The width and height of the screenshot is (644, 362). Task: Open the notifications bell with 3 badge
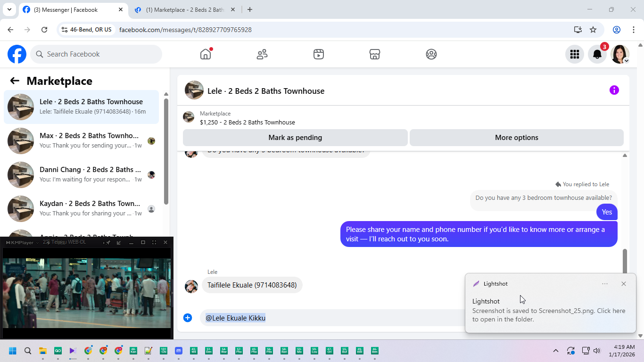point(597,54)
